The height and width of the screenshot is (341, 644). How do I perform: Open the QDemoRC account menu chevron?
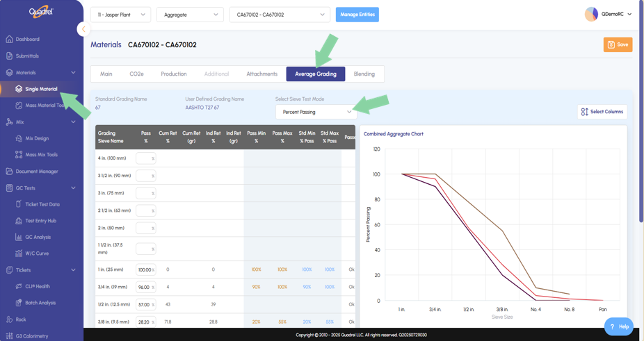[x=629, y=15]
